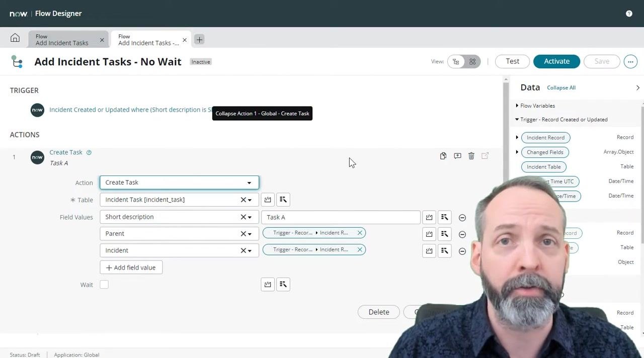This screenshot has height=358, width=644.
Task: Add a new tab with the plus
Action: (199, 39)
